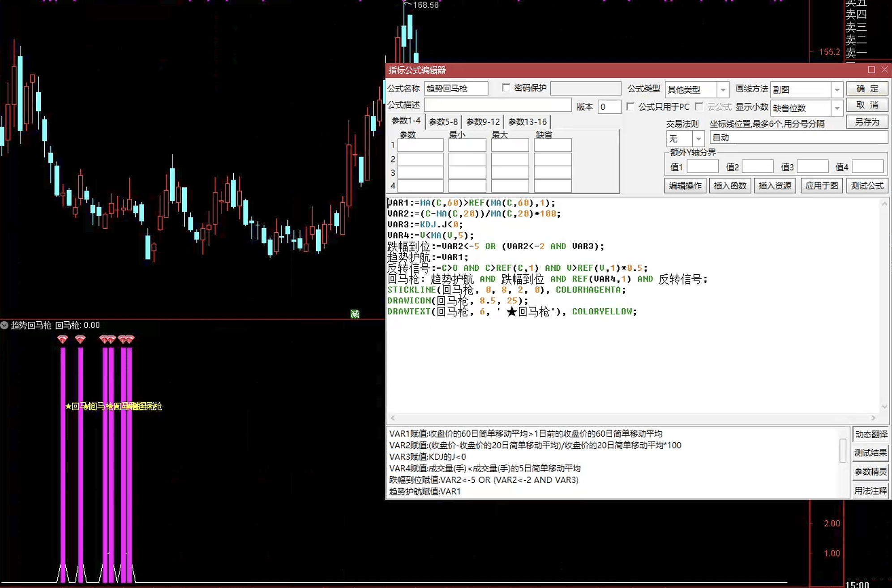Switch to the 参数5-8 tab

(443, 122)
